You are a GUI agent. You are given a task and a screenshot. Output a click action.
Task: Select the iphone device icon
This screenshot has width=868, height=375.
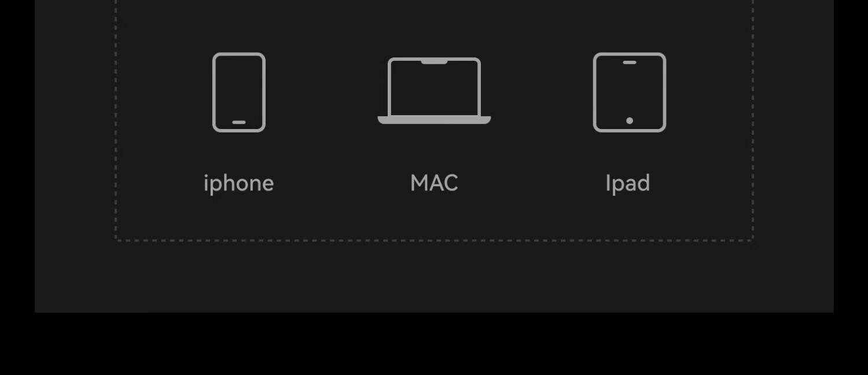click(239, 93)
